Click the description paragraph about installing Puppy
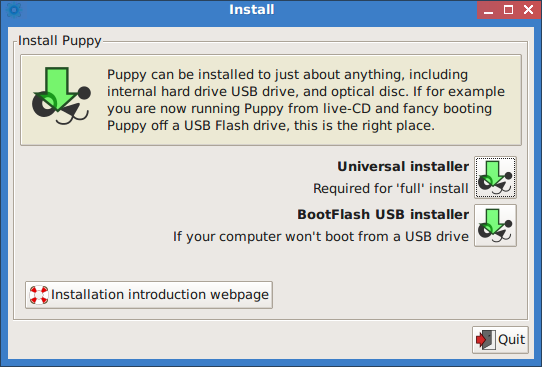This screenshot has width=542, height=367. coord(306,100)
